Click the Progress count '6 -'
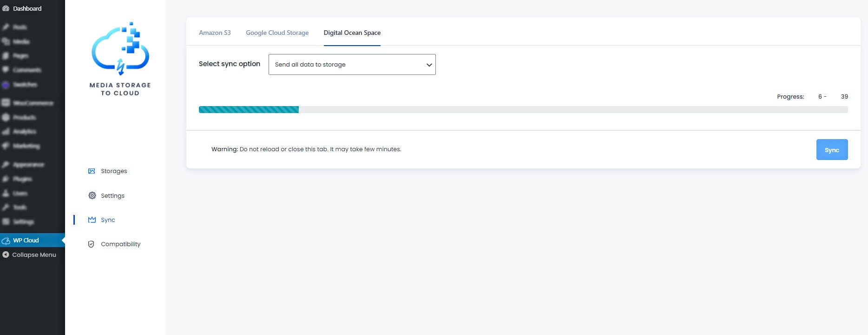Screen dimensions: 868x335 coord(822,96)
